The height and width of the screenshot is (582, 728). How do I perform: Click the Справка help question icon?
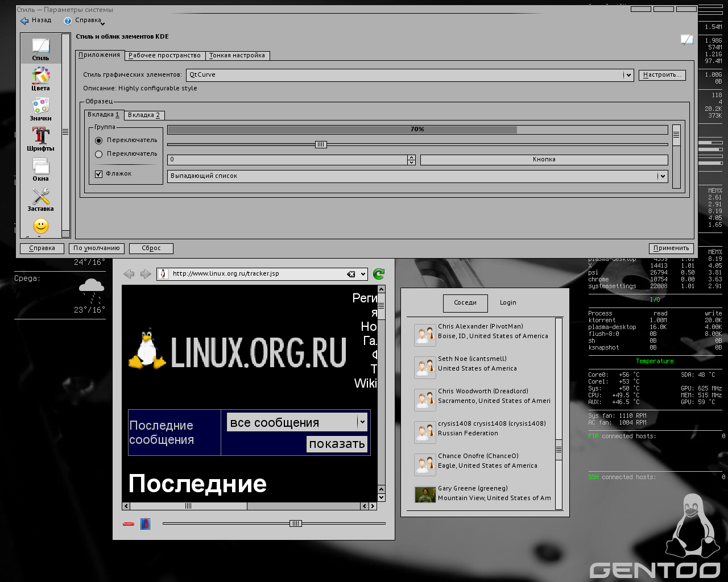68,20
